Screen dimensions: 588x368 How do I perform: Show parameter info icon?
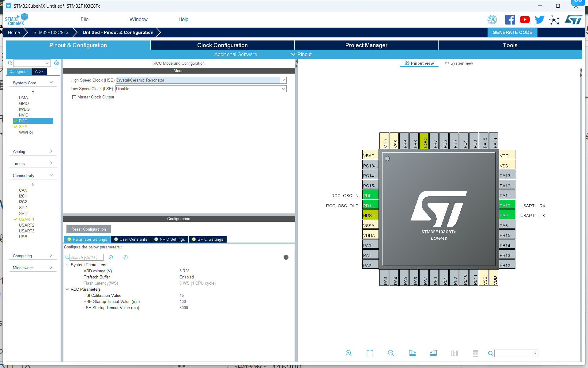(x=286, y=257)
